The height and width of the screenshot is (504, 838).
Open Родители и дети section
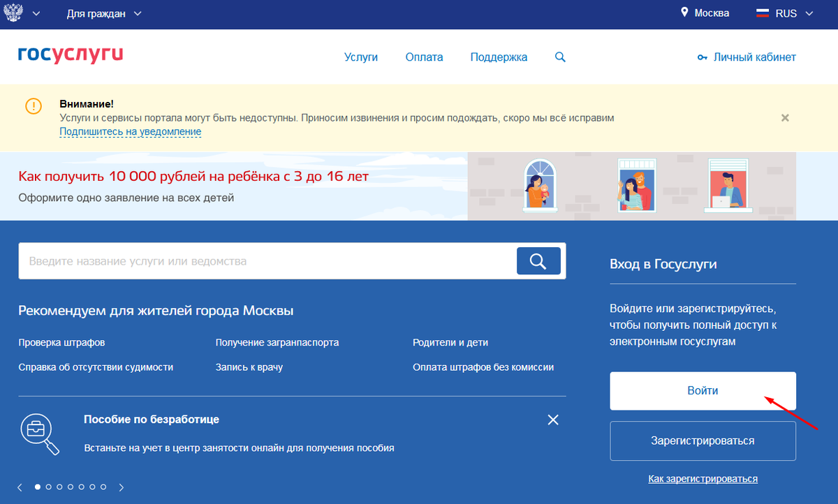click(x=450, y=343)
